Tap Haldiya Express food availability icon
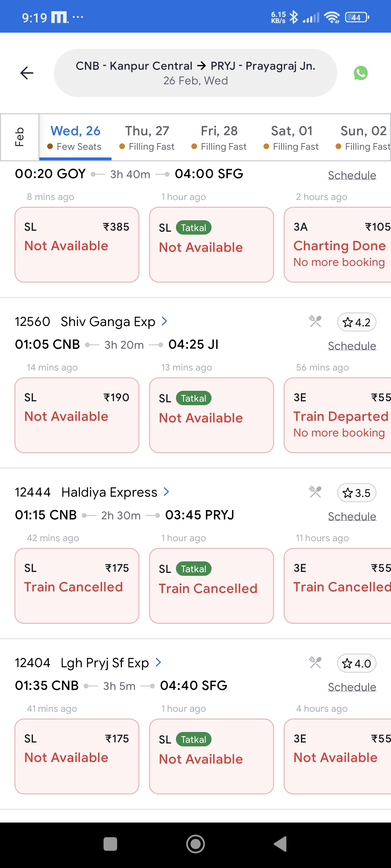 coord(315,492)
